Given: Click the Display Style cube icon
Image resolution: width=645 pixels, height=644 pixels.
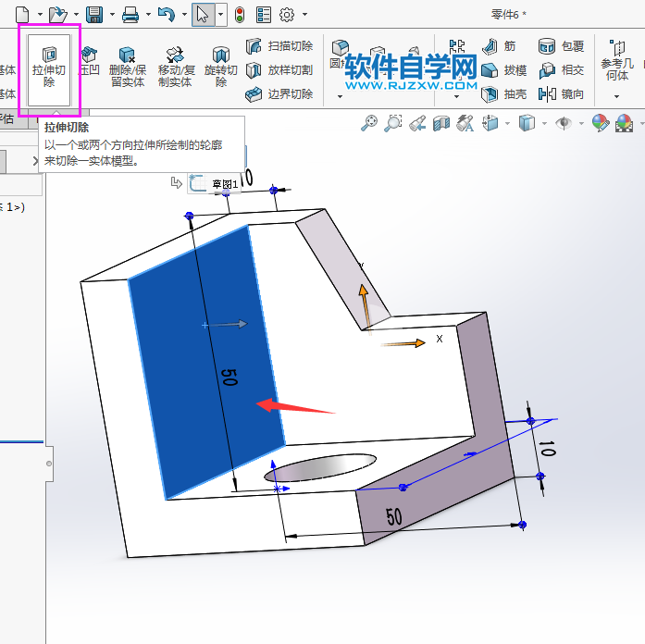Looking at the screenshot, I should click(x=527, y=123).
